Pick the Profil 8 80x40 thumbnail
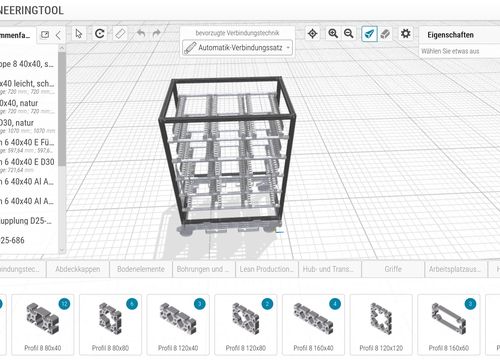 pyautogui.click(x=43, y=325)
